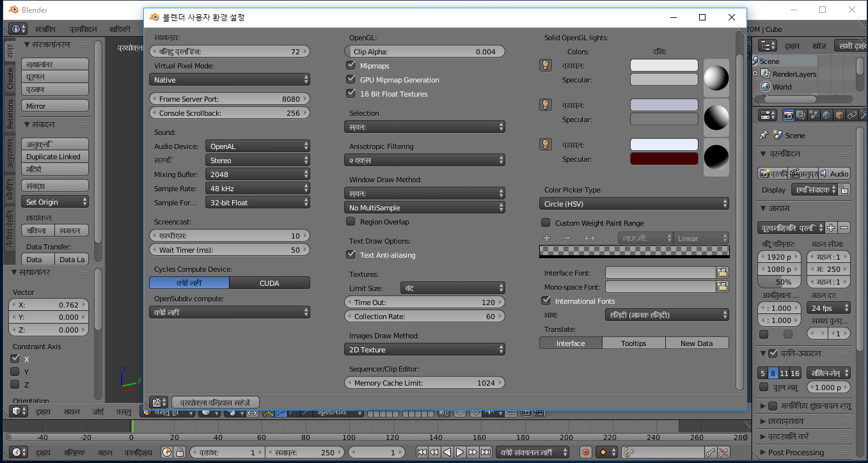Jump to the last frame in timeline
Image resolution: width=868 pixels, height=463 pixels.
click(485, 452)
